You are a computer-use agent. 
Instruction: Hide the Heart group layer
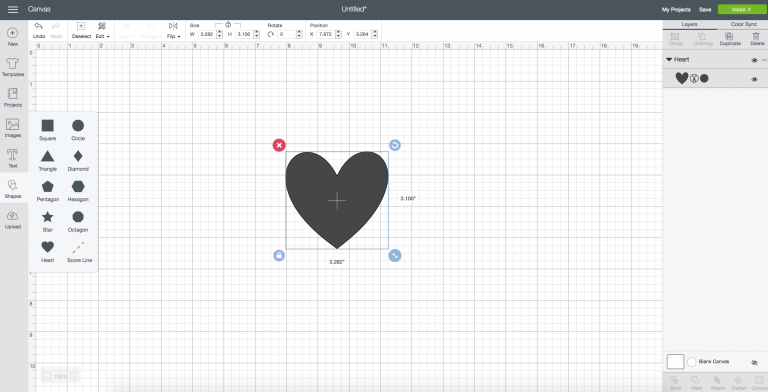pos(754,60)
